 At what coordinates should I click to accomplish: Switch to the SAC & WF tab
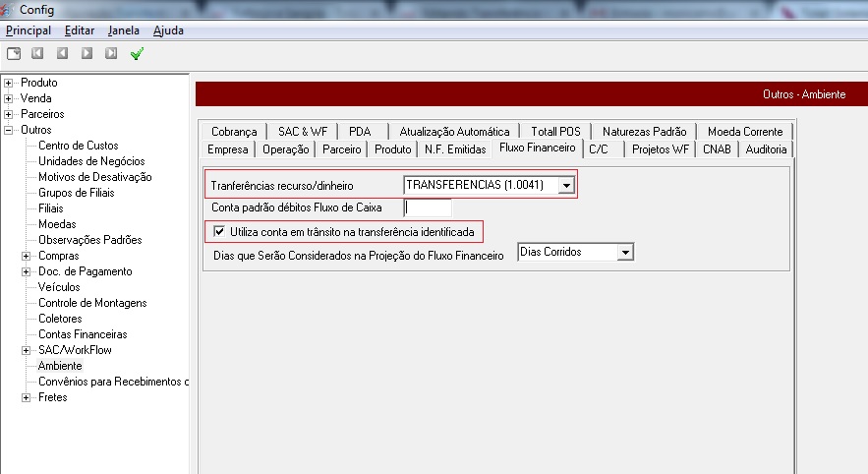pyautogui.click(x=303, y=131)
